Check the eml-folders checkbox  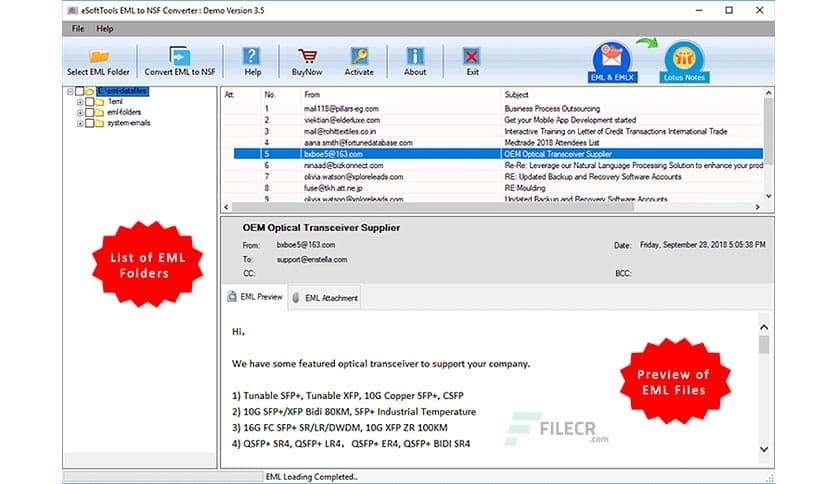click(x=90, y=112)
